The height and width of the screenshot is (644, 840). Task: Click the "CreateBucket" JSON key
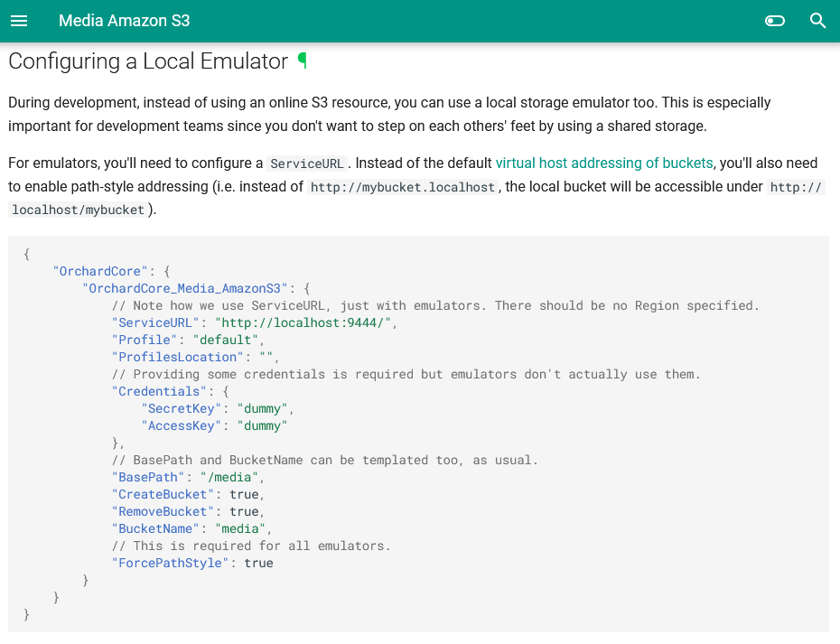(163, 494)
